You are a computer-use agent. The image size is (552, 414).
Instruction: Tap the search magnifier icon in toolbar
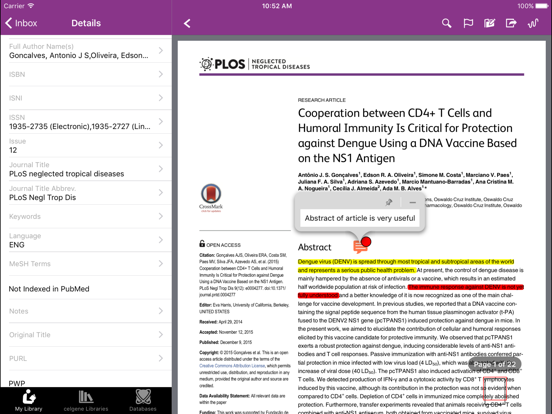(446, 23)
